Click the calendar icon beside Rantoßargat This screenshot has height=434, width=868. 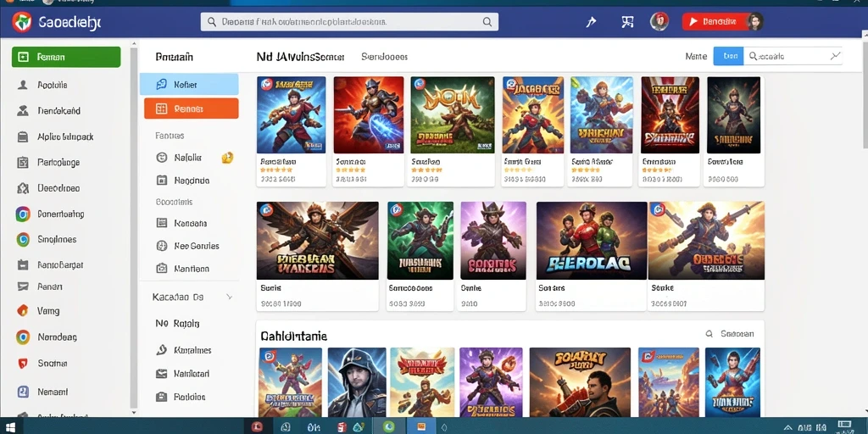pyautogui.click(x=23, y=265)
